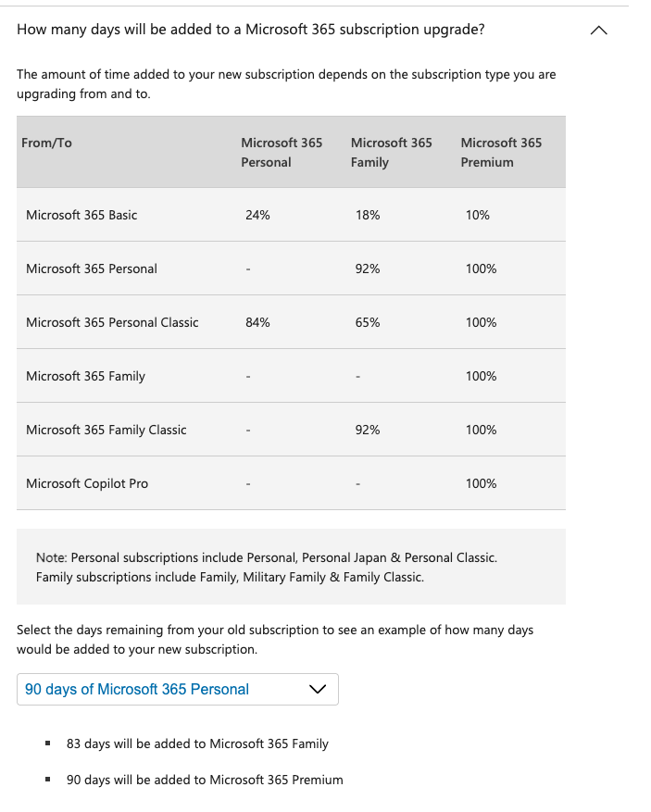Select the "Microsoft 365 Family Classic" row label
The width and height of the screenshot is (651, 812).
pyautogui.click(x=106, y=430)
